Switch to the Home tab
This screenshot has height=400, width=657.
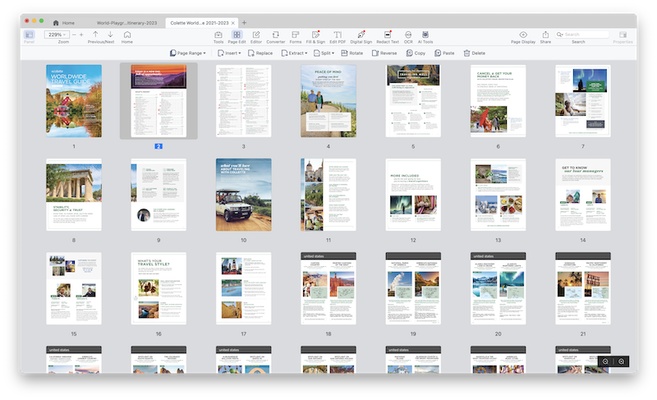tap(64, 23)
